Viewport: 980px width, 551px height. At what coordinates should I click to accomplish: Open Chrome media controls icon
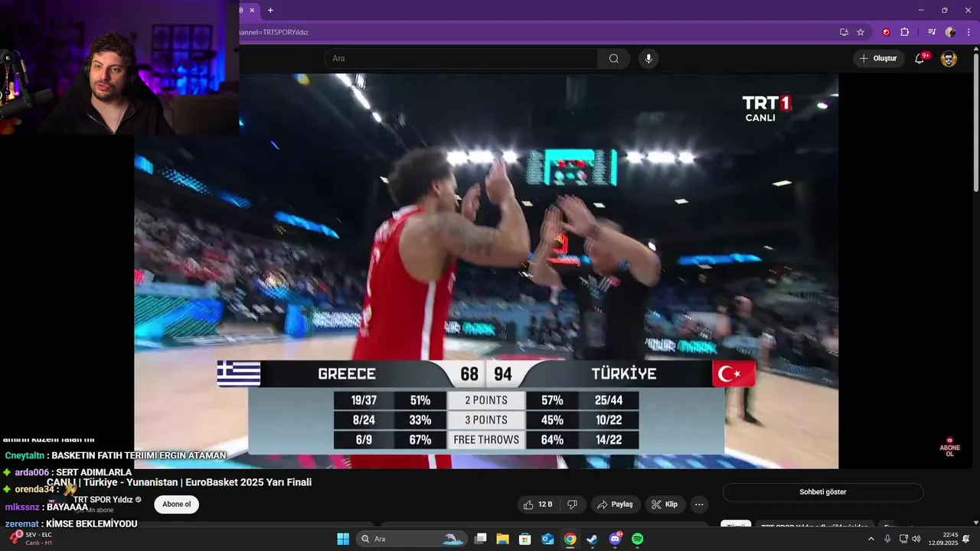(x=932, y=32)
